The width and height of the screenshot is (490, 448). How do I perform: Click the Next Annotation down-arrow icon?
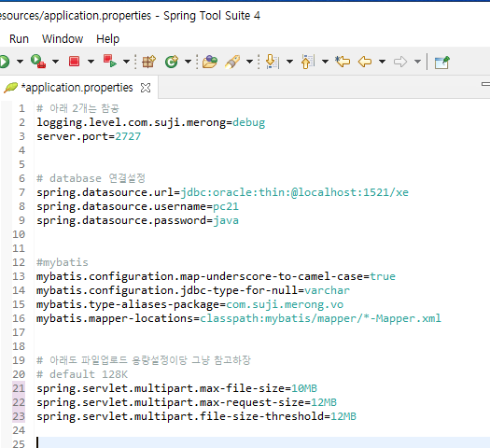point(272,62)
